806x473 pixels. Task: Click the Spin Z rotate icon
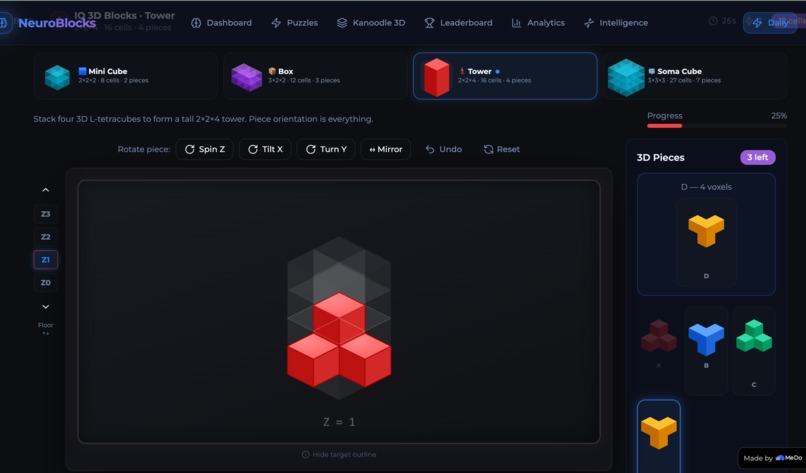tap(190, 149)
